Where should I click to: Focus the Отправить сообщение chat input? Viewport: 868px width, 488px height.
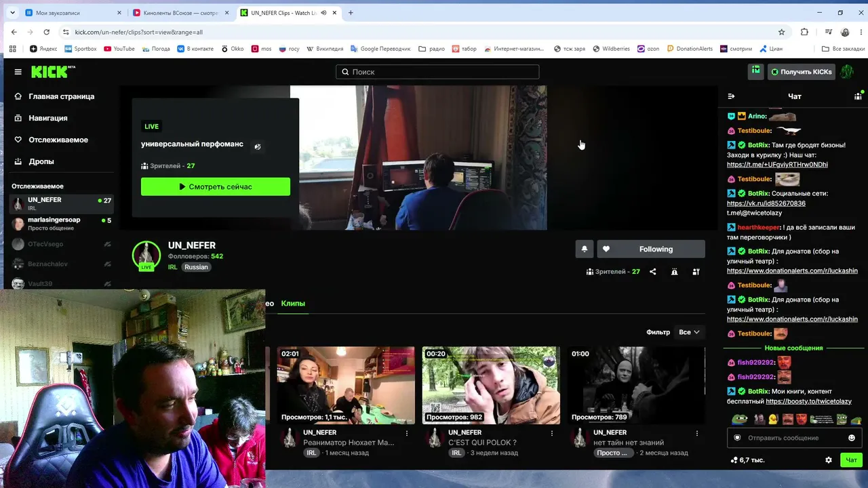(794, 438)
